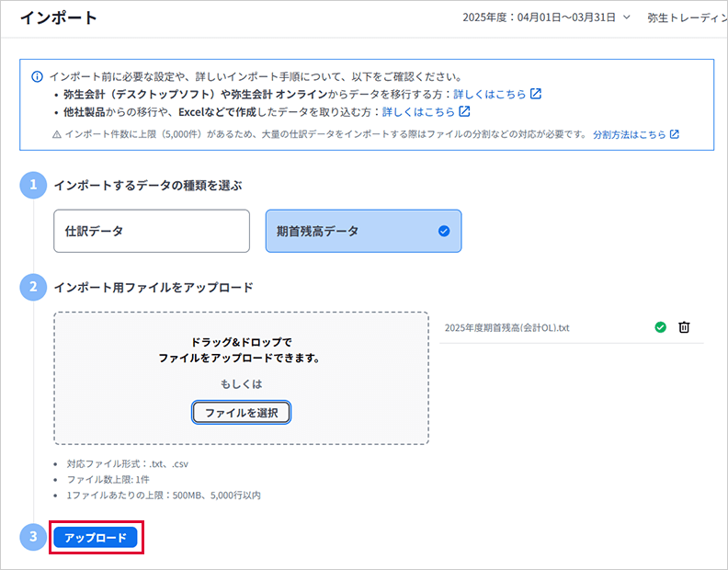Delete the uploaded file with the trash icon
This screenshot has height=570, width=728.
(x=684, y=327)
